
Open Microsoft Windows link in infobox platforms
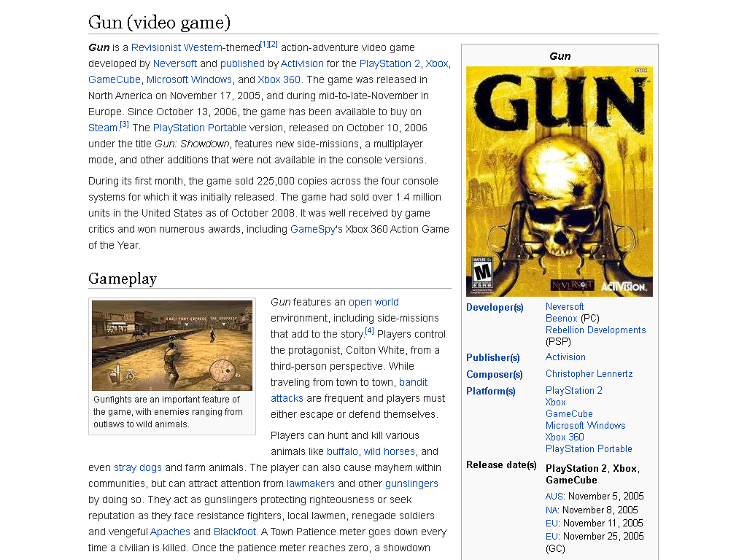[586, 425]
